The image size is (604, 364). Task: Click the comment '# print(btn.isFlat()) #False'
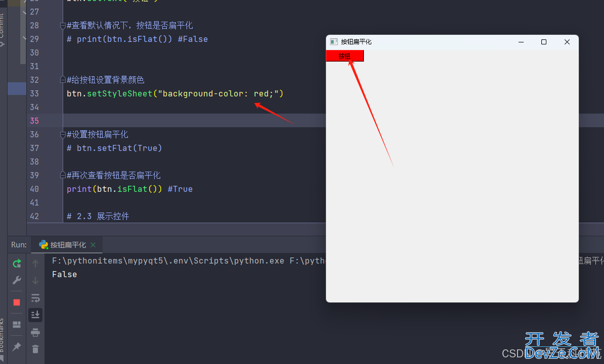coord(137,39)
